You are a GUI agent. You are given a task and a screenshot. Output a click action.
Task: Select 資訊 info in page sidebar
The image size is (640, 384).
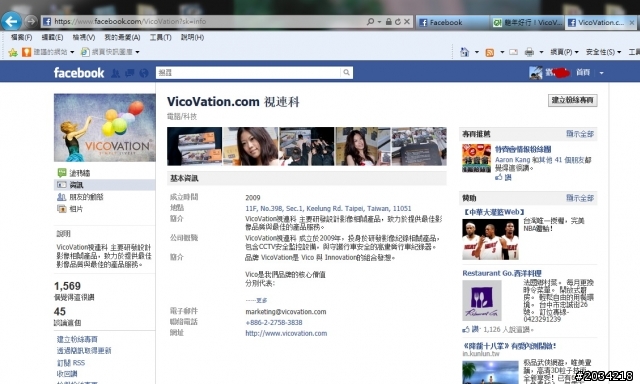coord(104,185)
